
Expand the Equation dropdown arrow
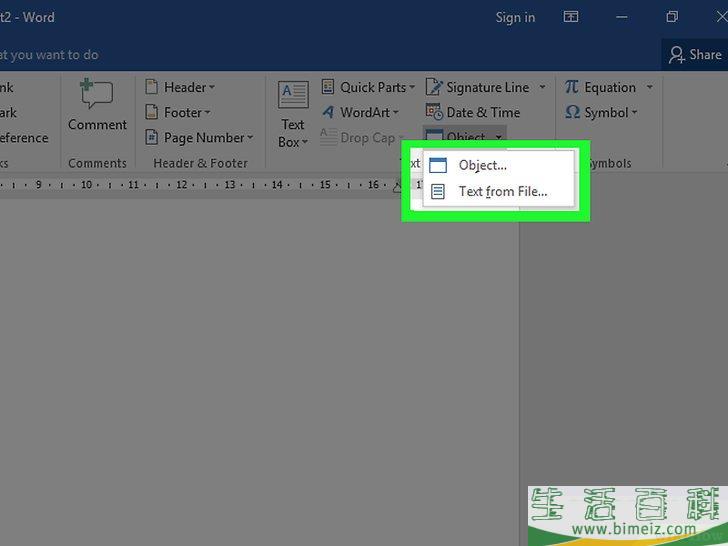[649, 87]
